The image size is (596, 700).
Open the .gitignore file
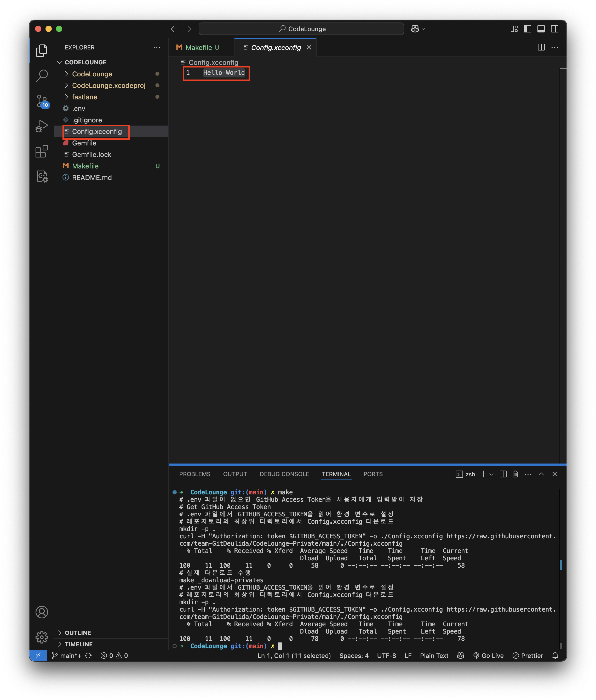coord(111,120)
